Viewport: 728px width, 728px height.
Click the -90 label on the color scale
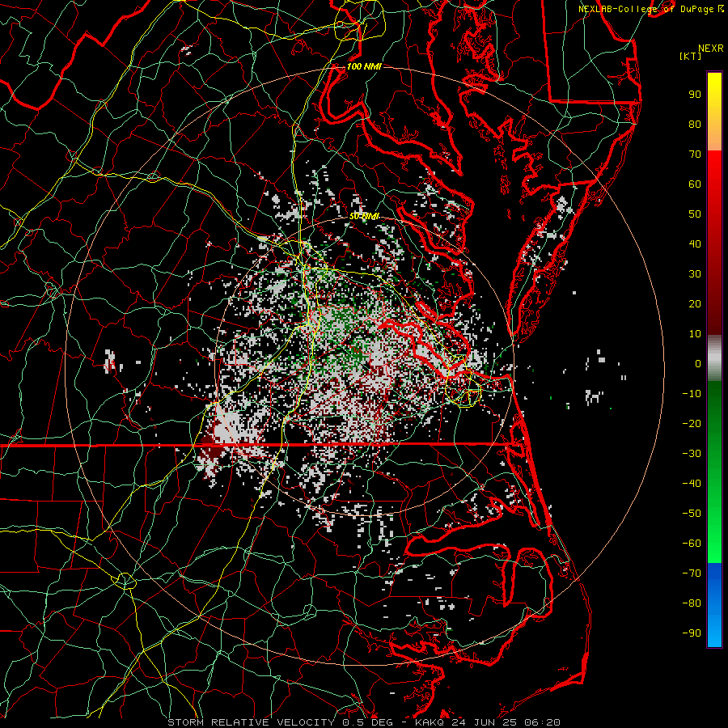coord(692,633)
